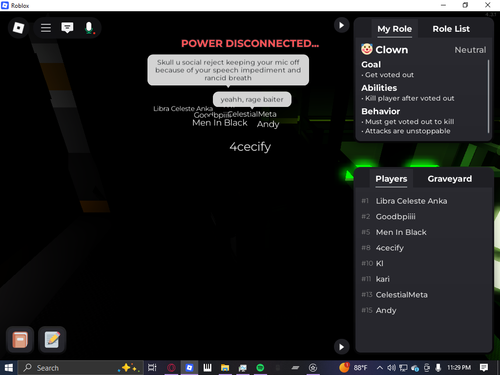Click the Clown role icon

click(x=367, y=49)
